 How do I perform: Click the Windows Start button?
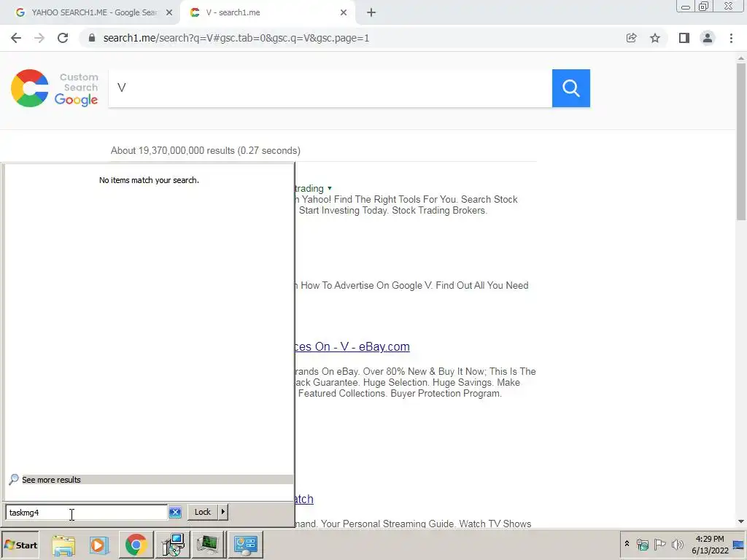click(x=20, y=545)
